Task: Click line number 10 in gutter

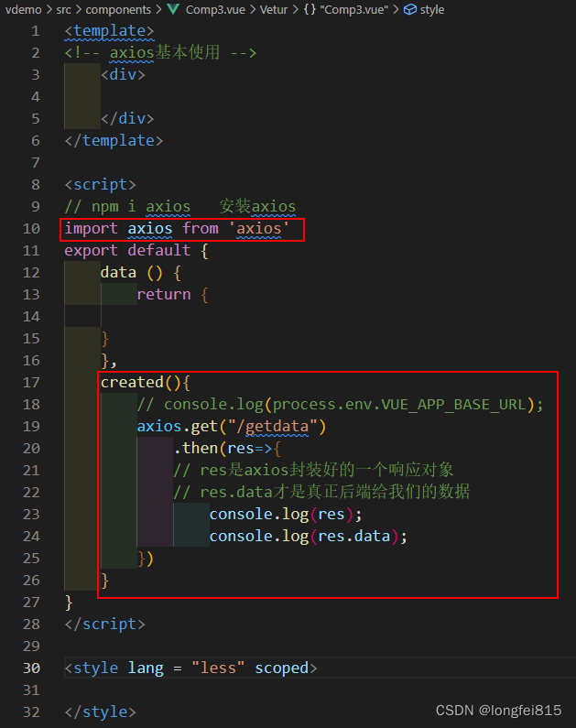Action: pos(31,228)
